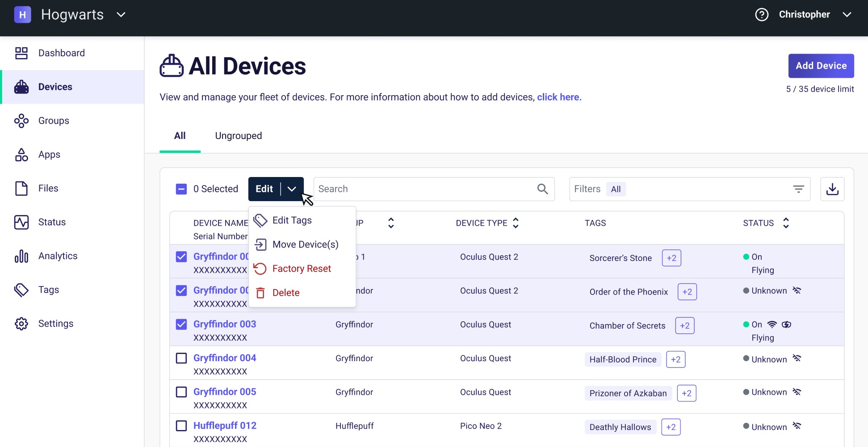Image resolution: width=868 pixels, height=447 pixels.
Task: Check the Gryffindor 005 checkbox
Action: tap(181, 392)
